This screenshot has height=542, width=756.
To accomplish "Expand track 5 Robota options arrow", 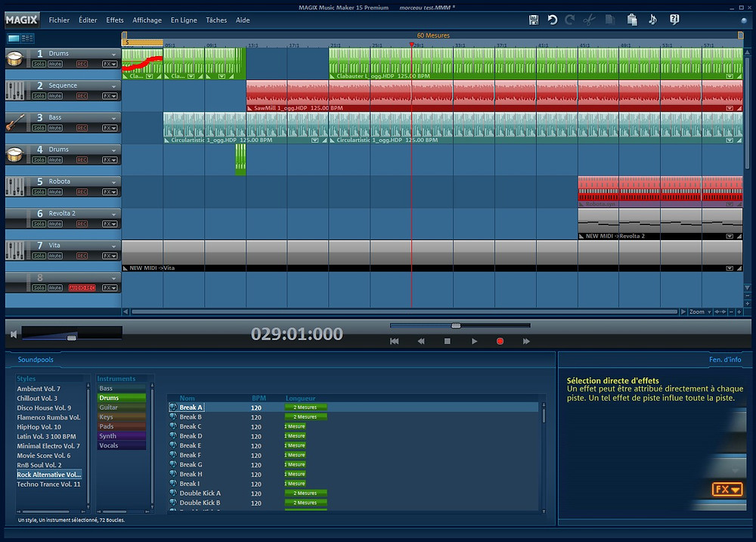I will 114,182.
